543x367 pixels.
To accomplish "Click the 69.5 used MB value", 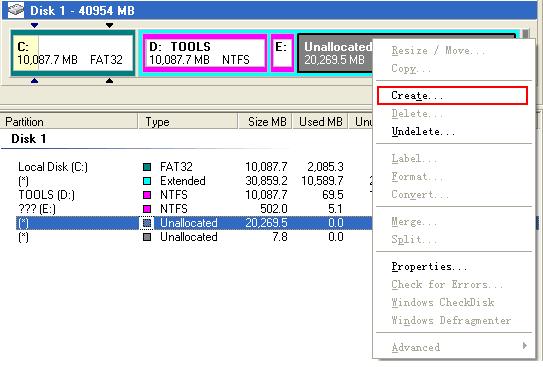I will pyautogui.click(x=332, y=195).
